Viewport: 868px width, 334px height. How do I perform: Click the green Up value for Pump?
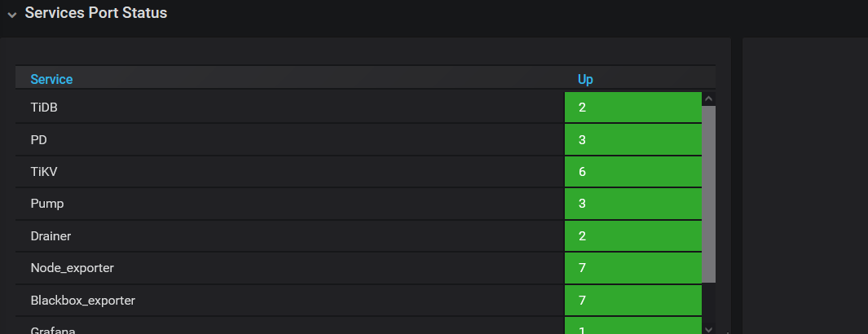pyautogui.click(x=632, y=204)
